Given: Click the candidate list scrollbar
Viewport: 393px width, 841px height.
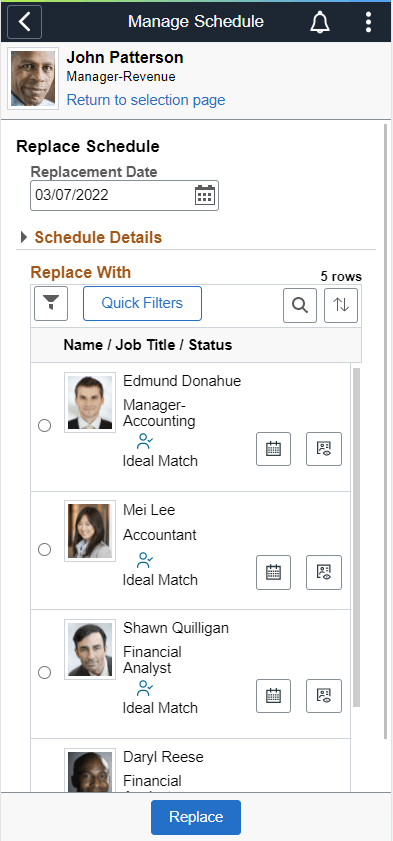Looking at the screenshot, I should coord(357,537).
